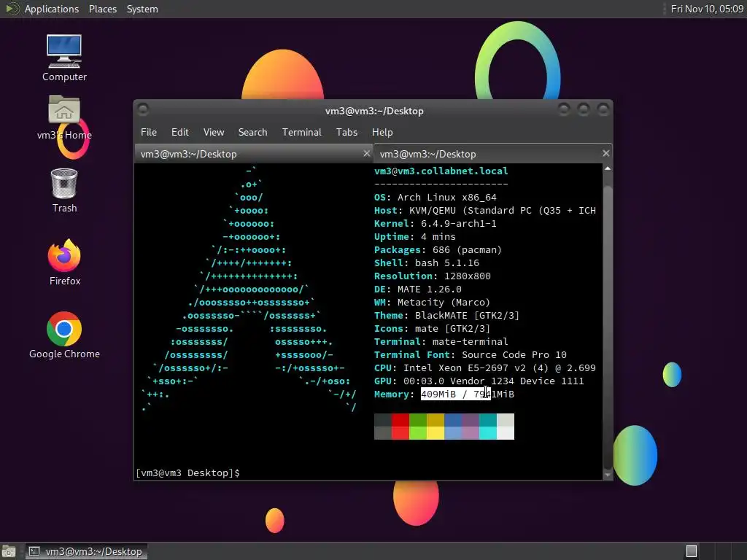
Task: Close the first vm3@vm3:~/Desktop tab
Action: pyautogui.click(x=366, y=153)
